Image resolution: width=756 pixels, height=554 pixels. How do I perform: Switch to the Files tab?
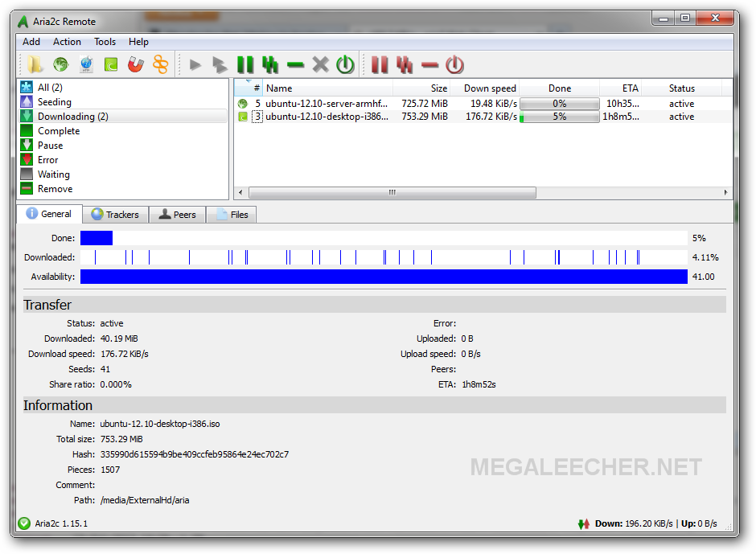[232, 215]
